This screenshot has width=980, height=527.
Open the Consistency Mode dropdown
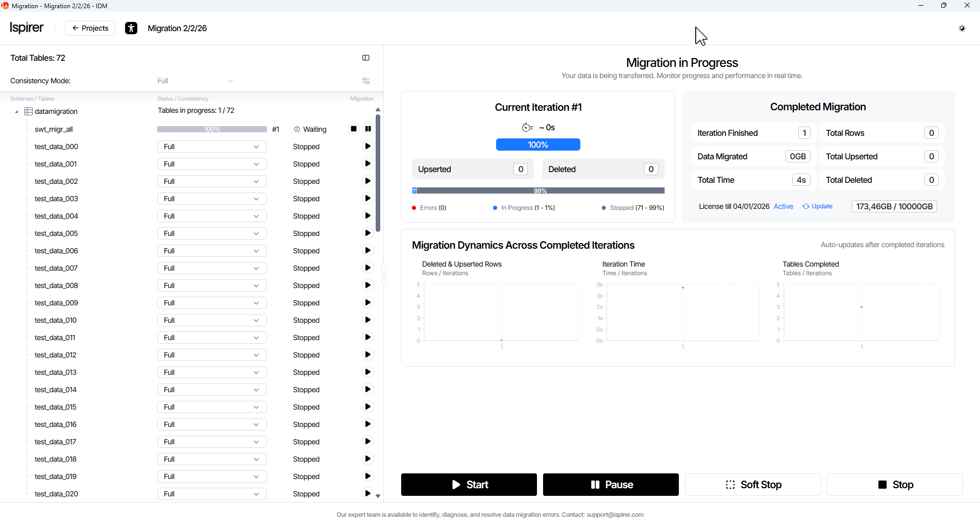point(195,81)
